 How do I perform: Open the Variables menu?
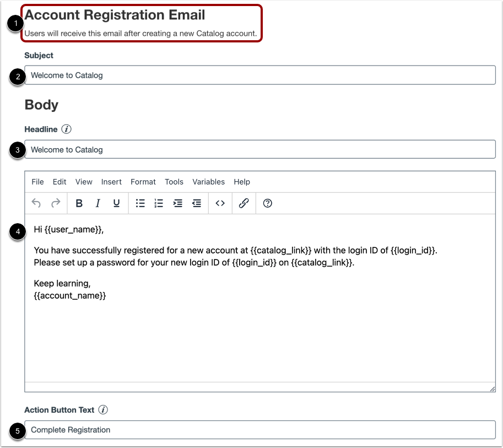click(x=208, y=182)
